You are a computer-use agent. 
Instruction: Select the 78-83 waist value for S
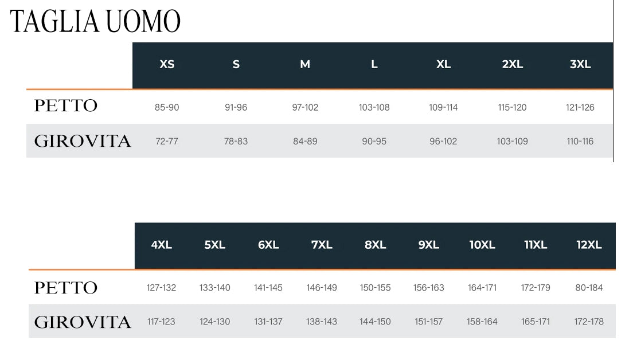[x=236, y=141]
